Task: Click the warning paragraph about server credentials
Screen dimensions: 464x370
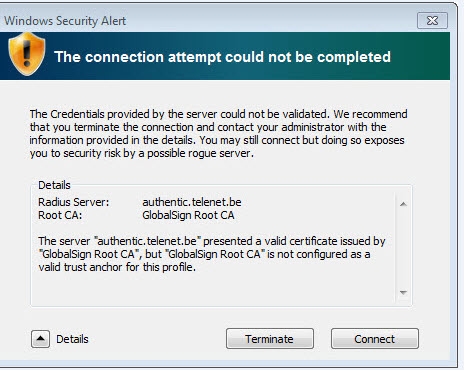Action: point(218,134)
